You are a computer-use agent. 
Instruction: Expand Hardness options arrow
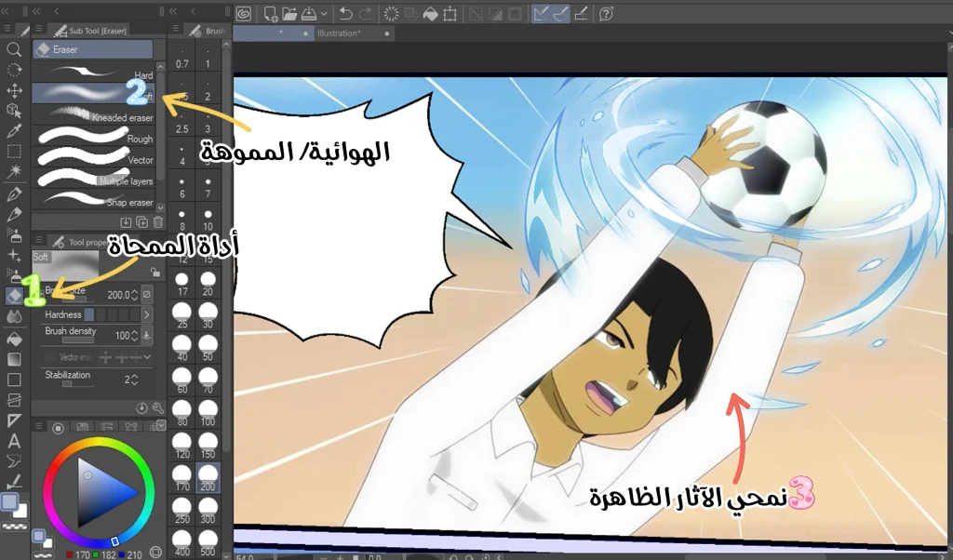(146, 314)
